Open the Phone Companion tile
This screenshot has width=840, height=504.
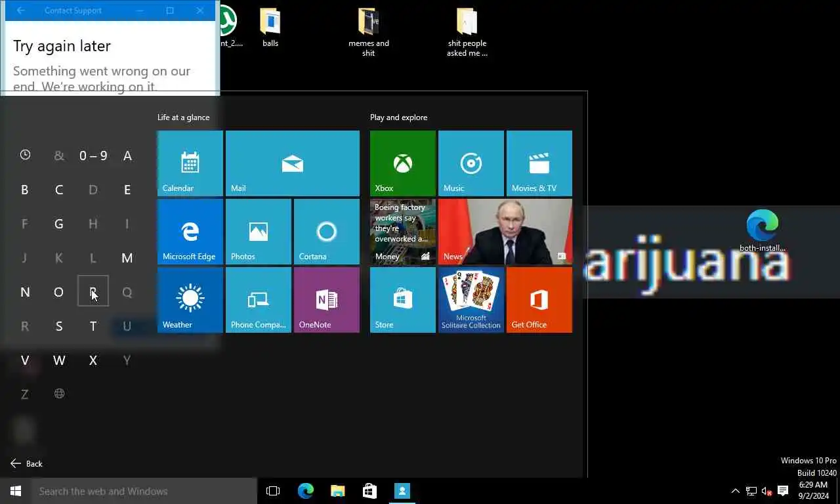(x=259, y=300)
